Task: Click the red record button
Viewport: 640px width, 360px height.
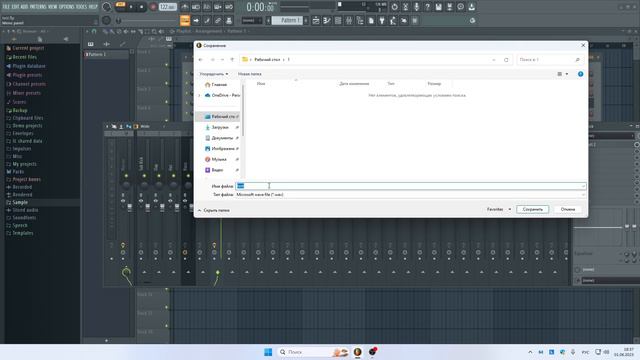Action: [153, 7]
